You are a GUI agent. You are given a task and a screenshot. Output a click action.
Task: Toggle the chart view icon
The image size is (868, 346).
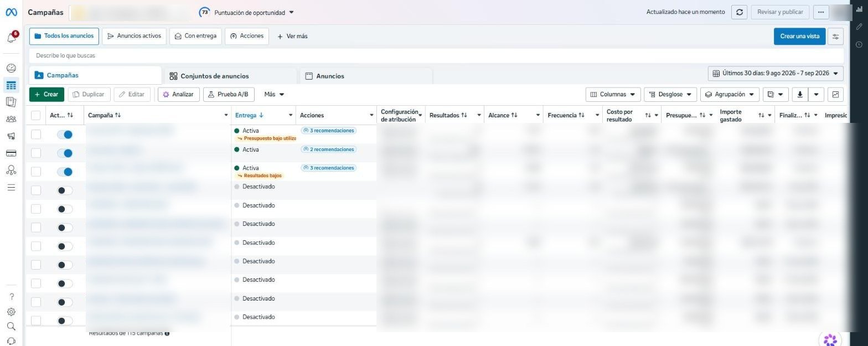pyautogui.click(x=835, y=94)
